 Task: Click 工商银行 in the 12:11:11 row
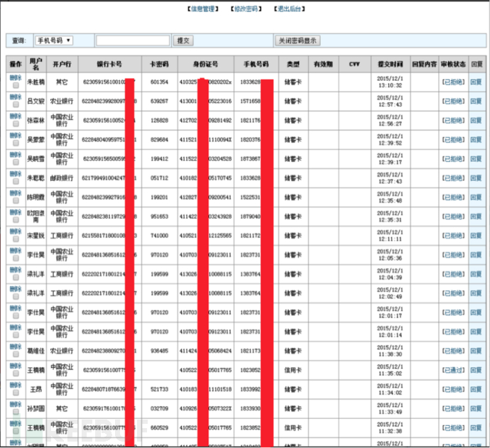point(62,236)
